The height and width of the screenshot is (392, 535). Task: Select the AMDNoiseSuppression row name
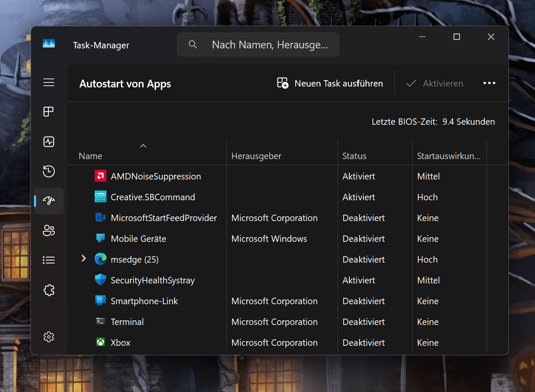pos(156,176)
